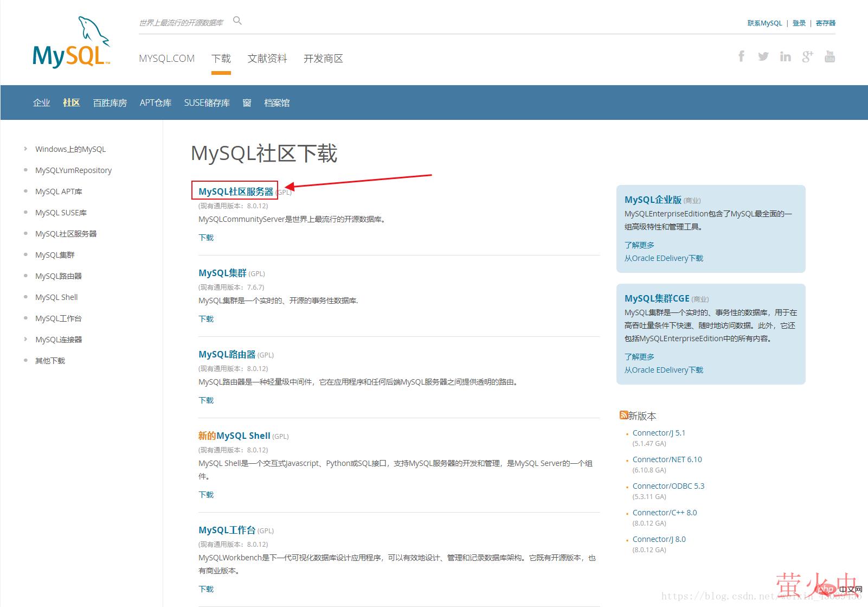Open the Facebook social icon
868x607 pixels.
[741, 56]
